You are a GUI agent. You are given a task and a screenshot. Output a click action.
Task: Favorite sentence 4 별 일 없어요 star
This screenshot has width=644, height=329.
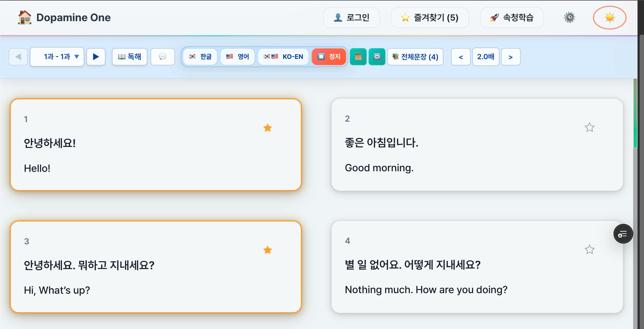click(x=589, y=249)
